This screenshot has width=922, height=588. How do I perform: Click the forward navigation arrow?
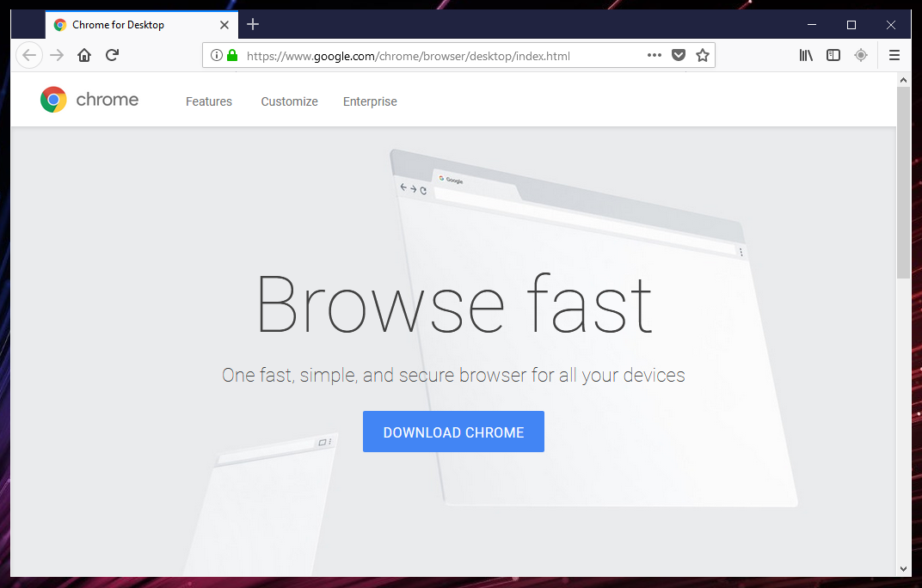57,55
